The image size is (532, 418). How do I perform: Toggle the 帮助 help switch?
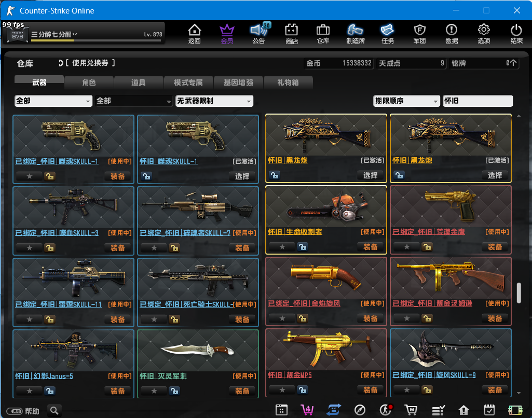(x=15, y=411)
